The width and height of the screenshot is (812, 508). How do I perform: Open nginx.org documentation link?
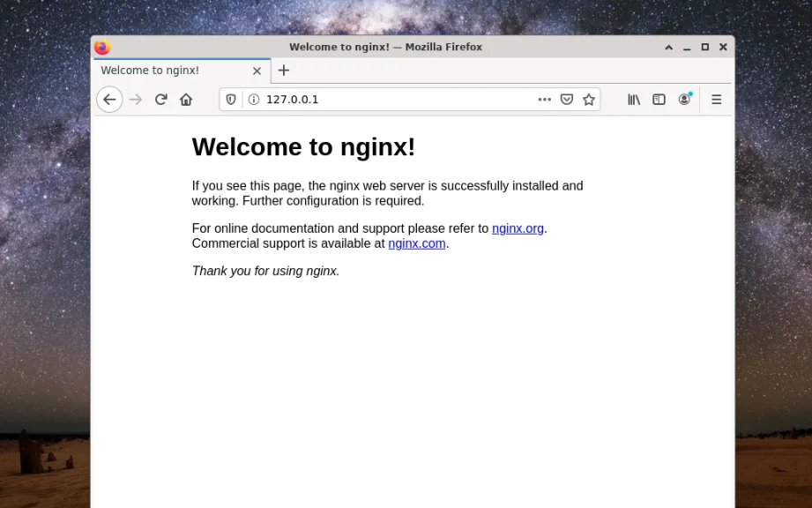[x=518, y=228]
